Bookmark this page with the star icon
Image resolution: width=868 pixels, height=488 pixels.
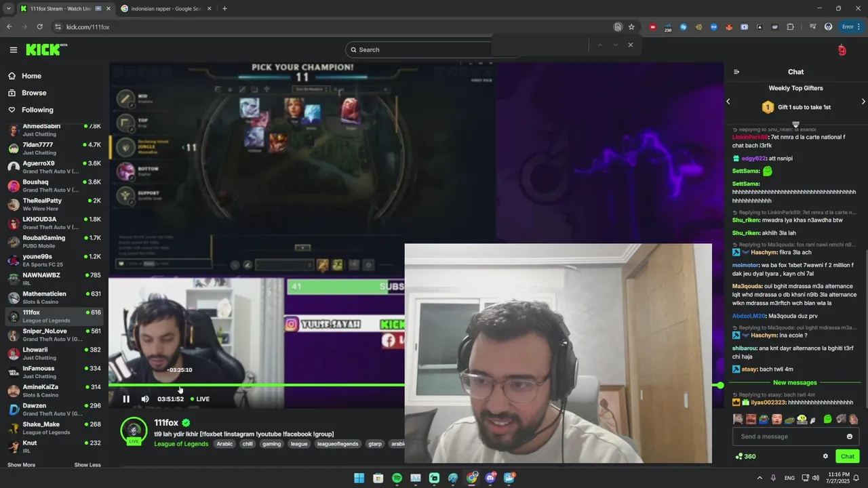click(631, 27)
